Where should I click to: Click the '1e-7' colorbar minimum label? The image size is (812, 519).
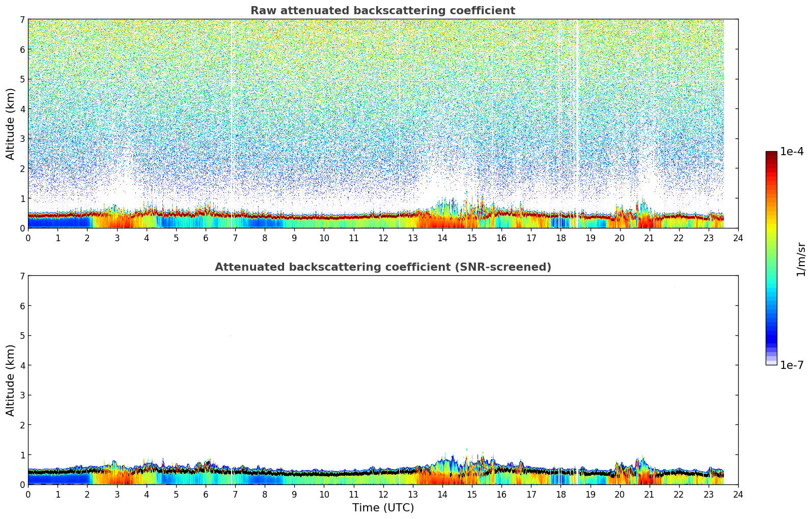tap(792, 365)
